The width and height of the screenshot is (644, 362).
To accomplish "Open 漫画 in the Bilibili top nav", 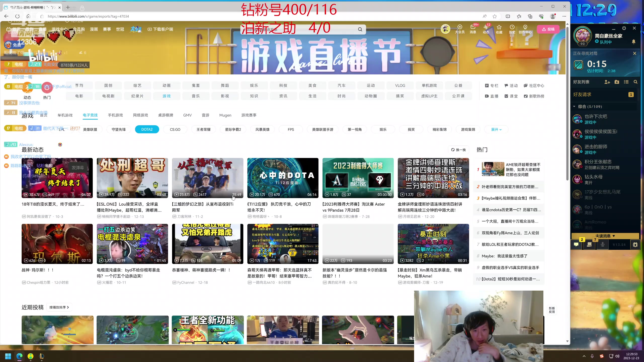I will pos(94,29).
